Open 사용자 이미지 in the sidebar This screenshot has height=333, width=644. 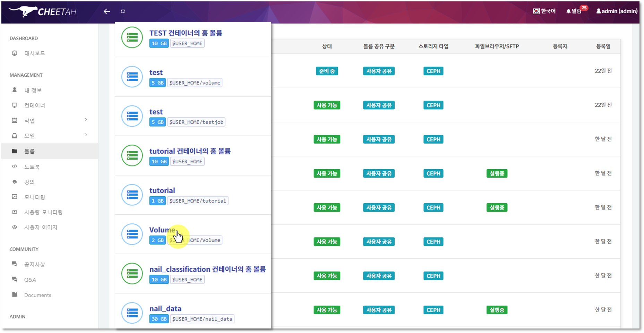click(41, 227)
